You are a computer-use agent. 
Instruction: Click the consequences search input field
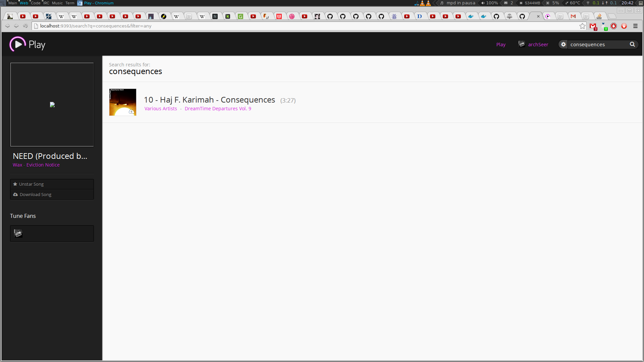599,44
